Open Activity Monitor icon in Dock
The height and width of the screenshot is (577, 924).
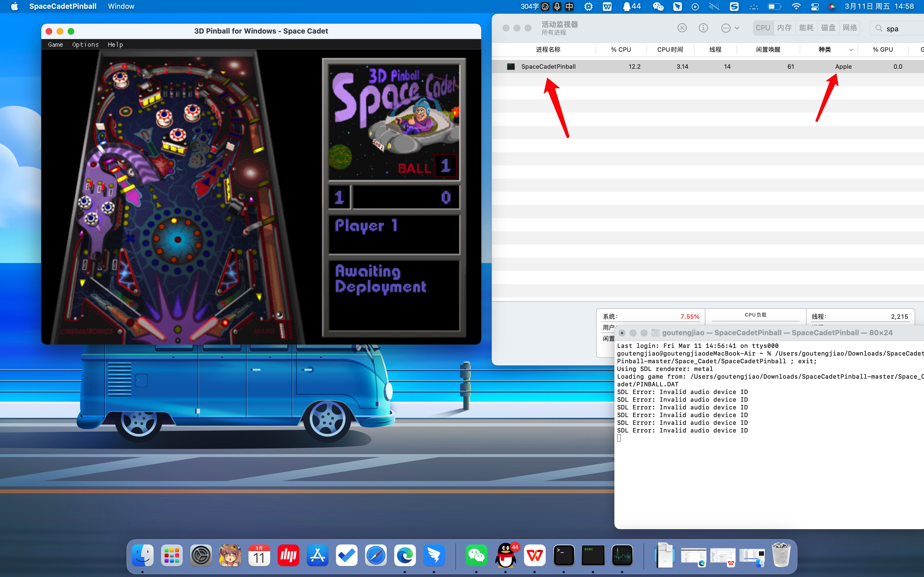622,555
